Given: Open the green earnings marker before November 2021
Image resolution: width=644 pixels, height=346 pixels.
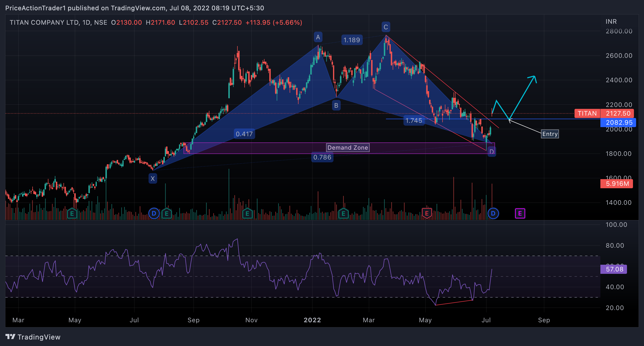Looking at the screenshot, I should tap(247, 214).
